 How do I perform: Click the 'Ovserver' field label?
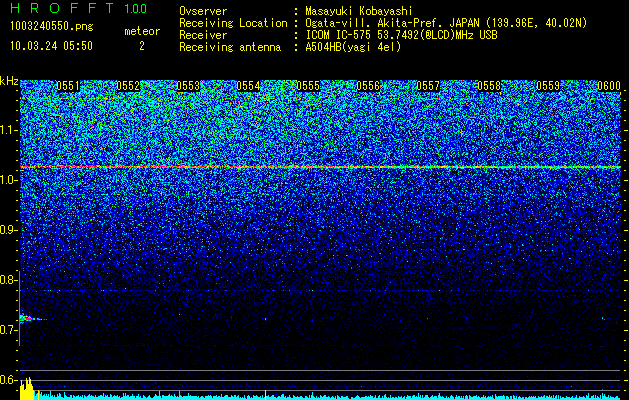203,12
